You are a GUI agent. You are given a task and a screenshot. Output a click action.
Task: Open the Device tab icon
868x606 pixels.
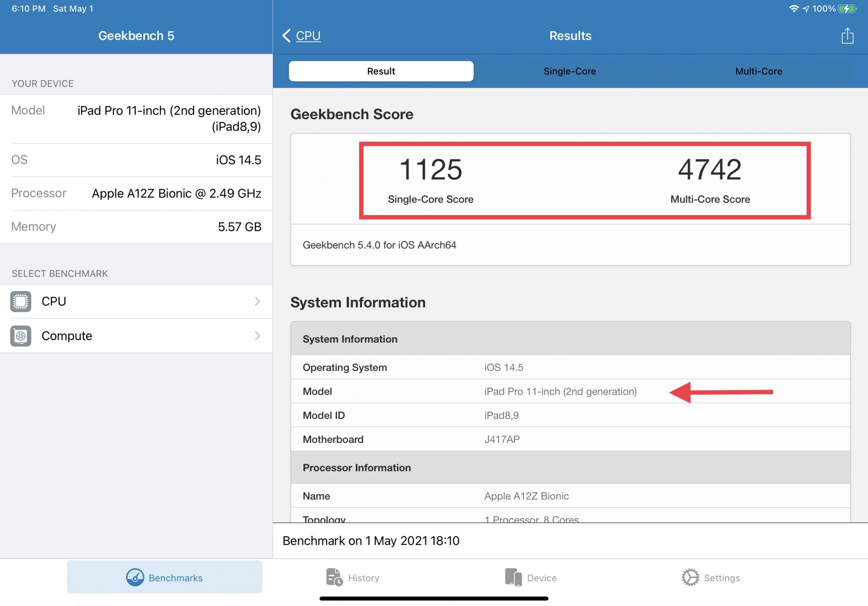click(513, 577)
